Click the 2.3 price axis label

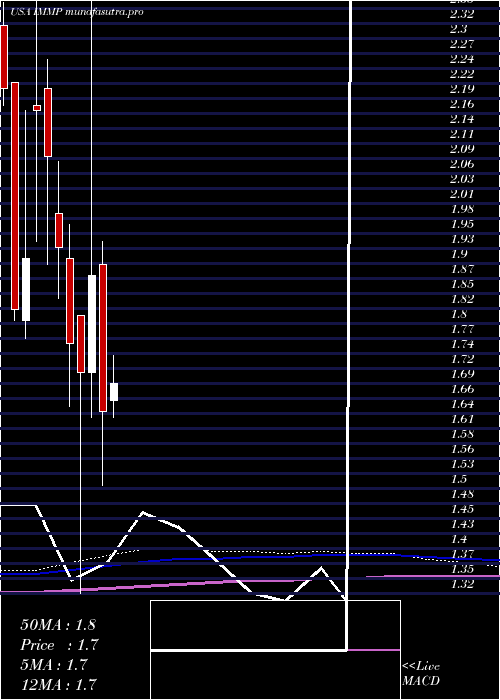(459, 29)
